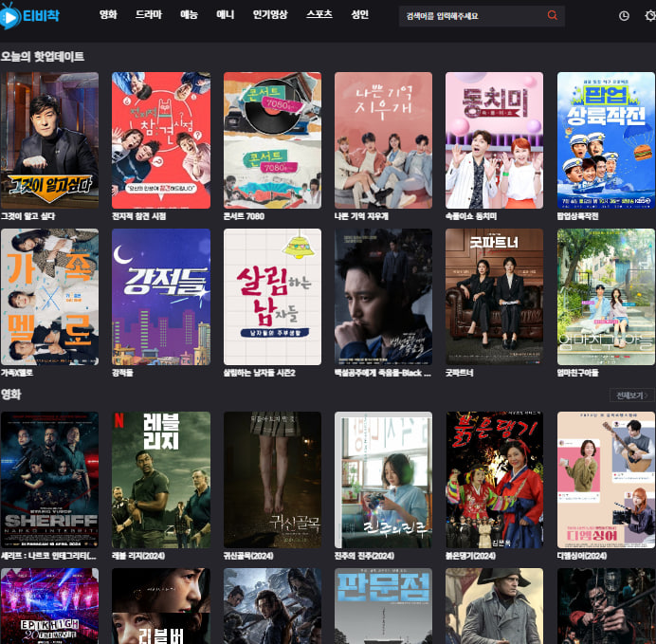Open the 드라마 menu
The image size is (656, 644).
[149, 14]
